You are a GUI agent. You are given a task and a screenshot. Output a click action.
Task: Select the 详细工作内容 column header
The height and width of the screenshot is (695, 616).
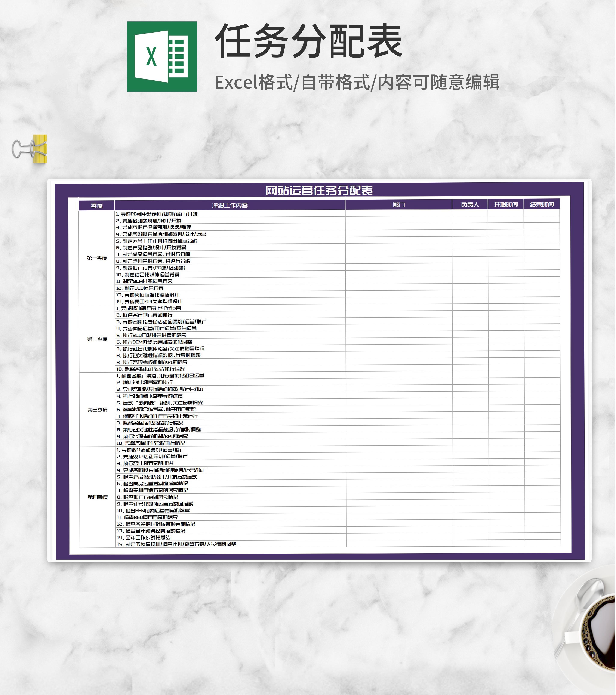(230, 205)
